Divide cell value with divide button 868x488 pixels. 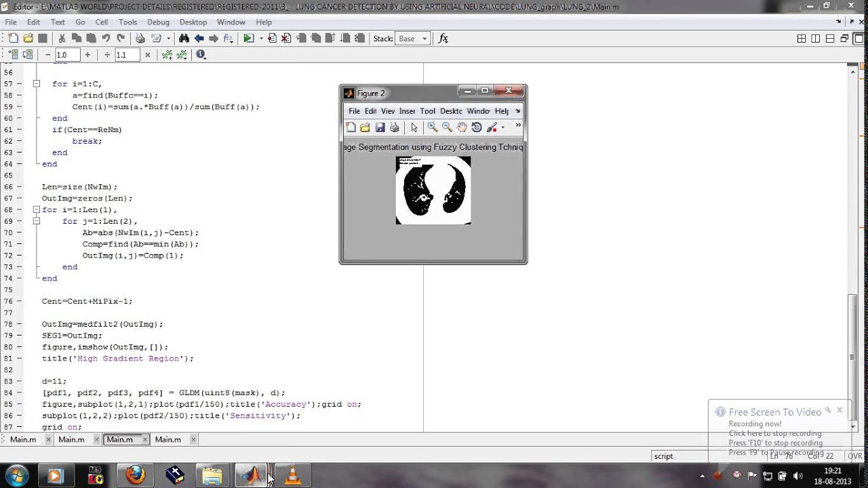pos(107,55)
